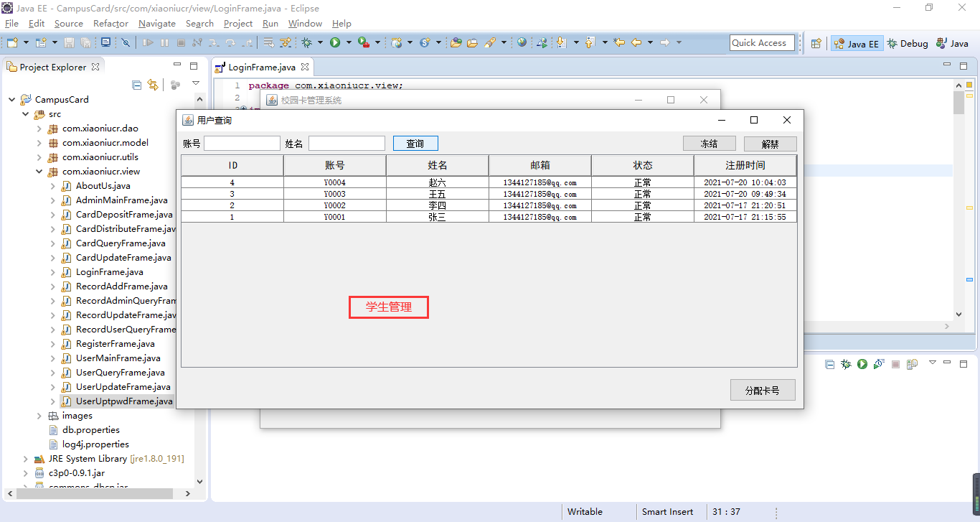Expand the com.xiaoniucr.dao package

[x=39, y=129]
